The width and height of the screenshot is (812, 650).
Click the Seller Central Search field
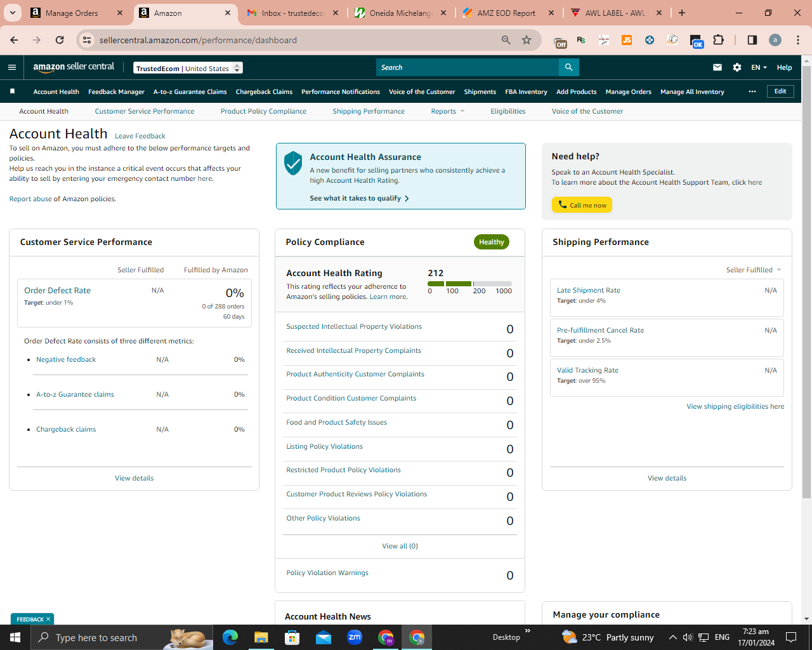point(468,67)
